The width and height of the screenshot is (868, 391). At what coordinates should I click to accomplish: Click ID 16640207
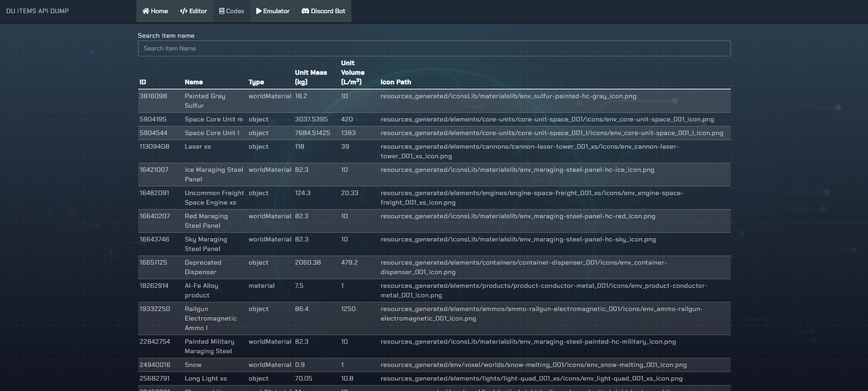click(x=155, y=216)
